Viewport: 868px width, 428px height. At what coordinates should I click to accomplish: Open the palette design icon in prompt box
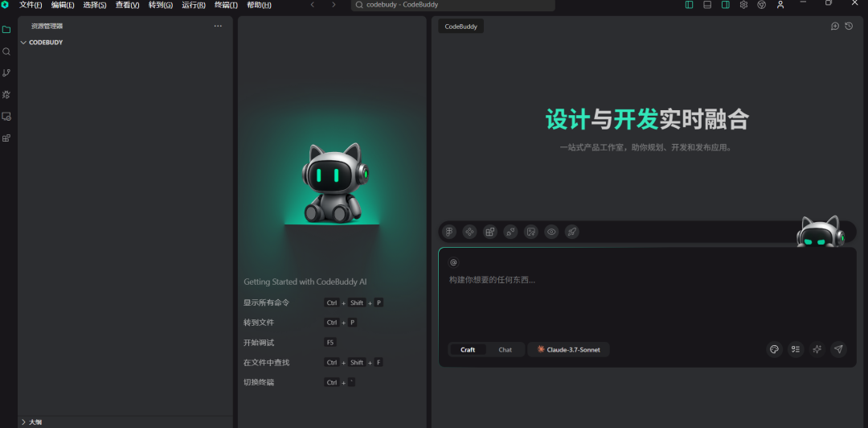775,349
